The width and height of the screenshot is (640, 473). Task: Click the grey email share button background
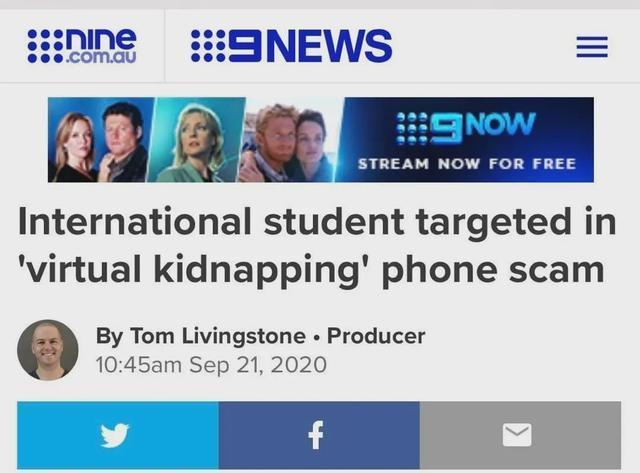click(x=520, y=435)
